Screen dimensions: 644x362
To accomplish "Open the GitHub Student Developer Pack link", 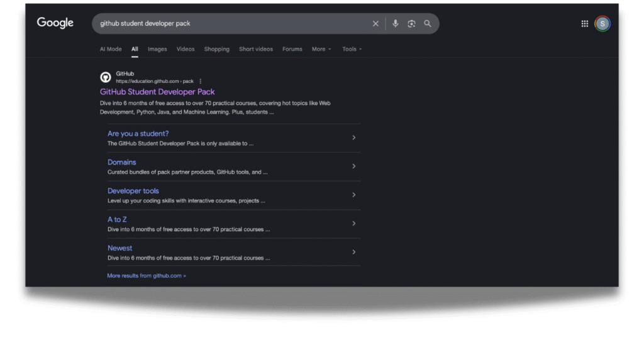I will (157, 92).
